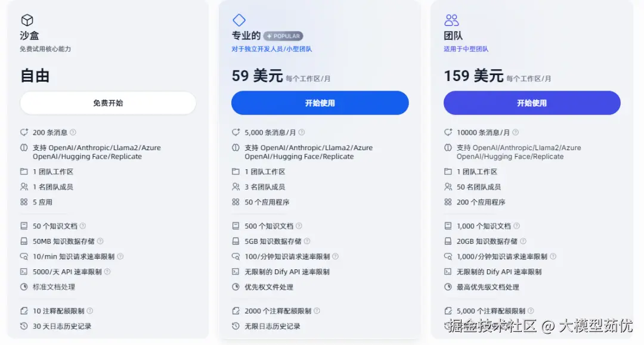644x345 pixels.
Task: Click the 30 天日志历史记录 history icon
Action: pos(24,327)
